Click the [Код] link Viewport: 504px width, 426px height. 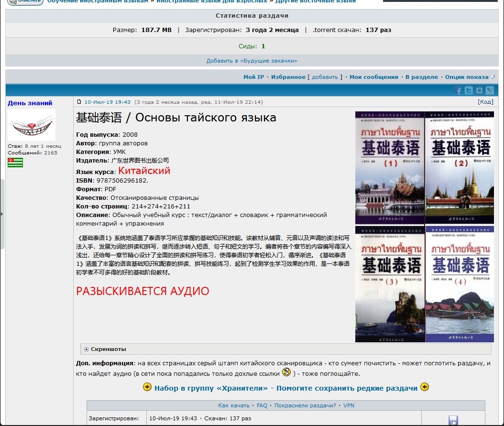[x=485, y=102]
